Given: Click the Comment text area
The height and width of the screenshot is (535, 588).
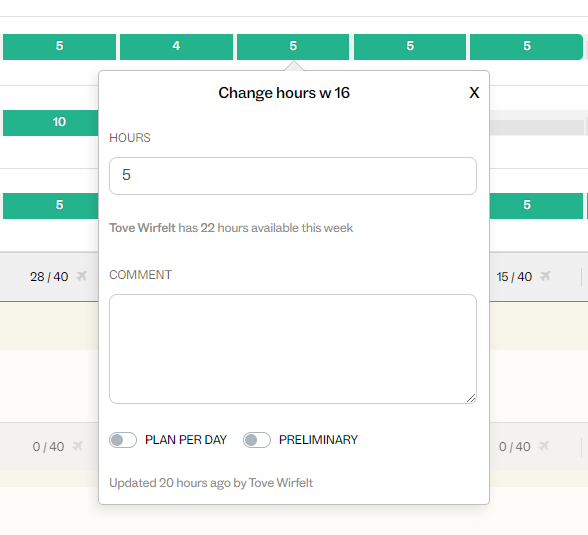Looking at the screenshot, I should pyautogui.click(x=293, y=349).
